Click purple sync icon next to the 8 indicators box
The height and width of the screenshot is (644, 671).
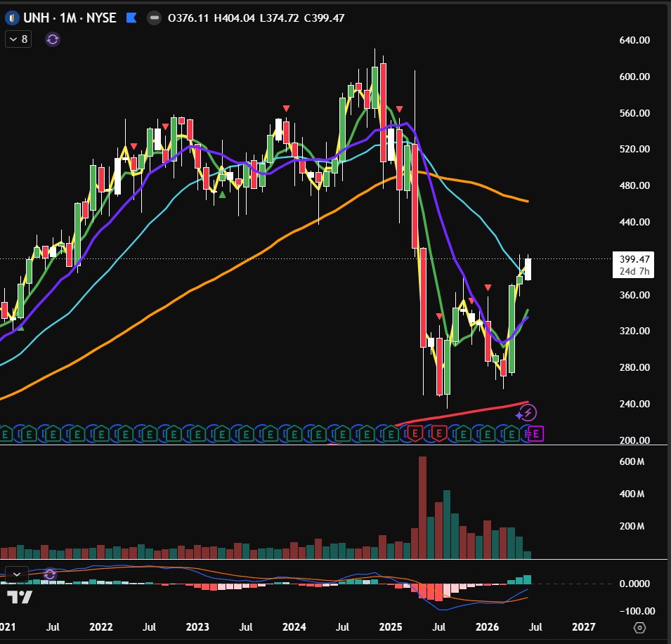click(x=53, y=39)
